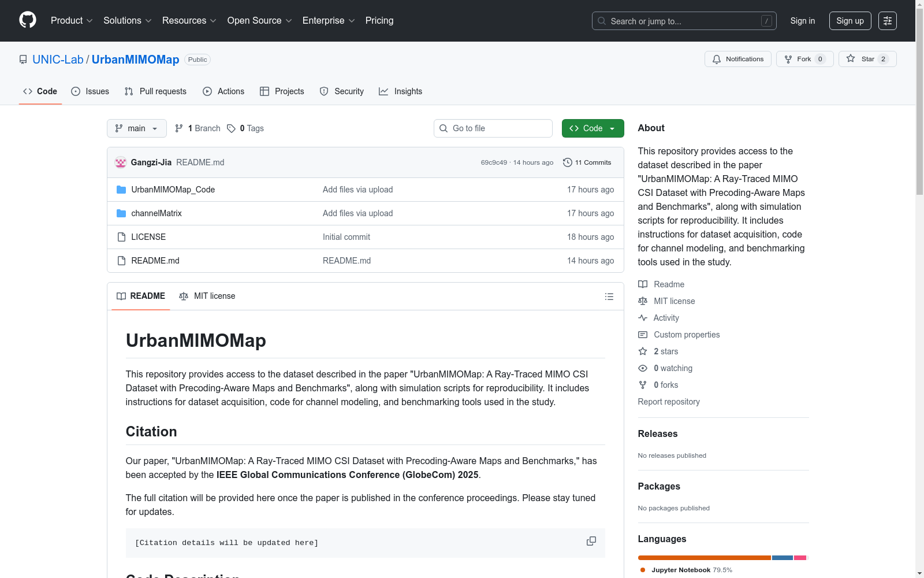Click the pulse icon next to Activity
This screenshot has width=924, height=578.
(x=643, y=318)
